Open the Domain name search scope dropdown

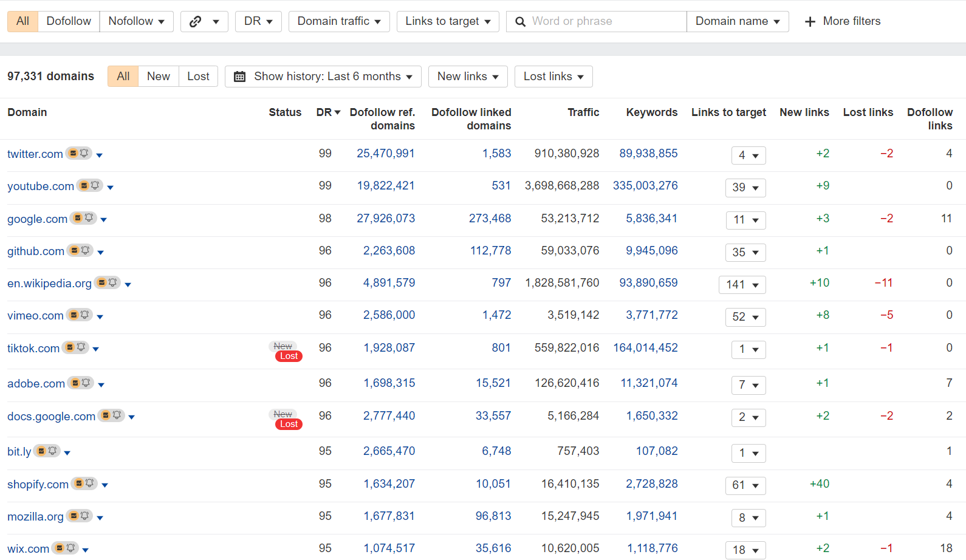click(738, 21)
